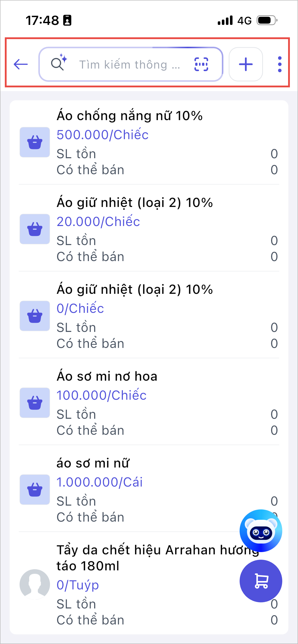Image resolution: width=298 pixels, height=644 pixels.
Task: Open the barcode scanner icon
Action: tap(201, 64)
